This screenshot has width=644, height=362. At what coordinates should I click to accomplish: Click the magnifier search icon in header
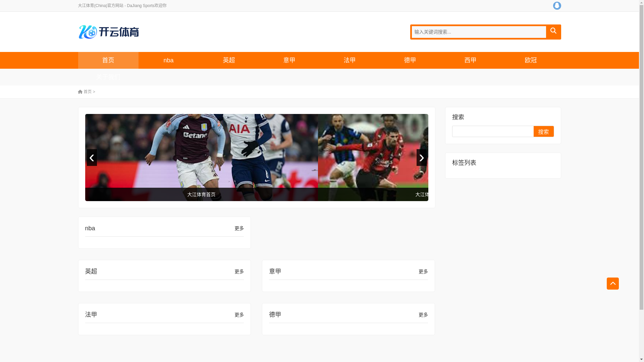(553, 31)
